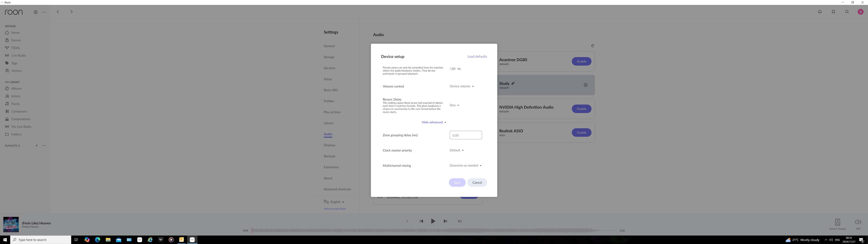Open the Multichannel mixing dropdown
Screen dimensions: 868x244
click(x=465, y=166)
